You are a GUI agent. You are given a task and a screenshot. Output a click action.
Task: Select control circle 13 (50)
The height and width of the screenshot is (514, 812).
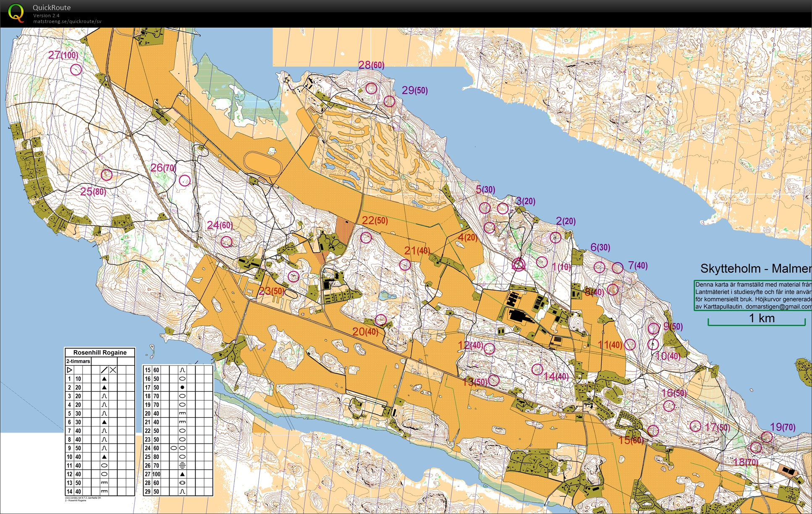pyautogui.click(x=494, y=380)
